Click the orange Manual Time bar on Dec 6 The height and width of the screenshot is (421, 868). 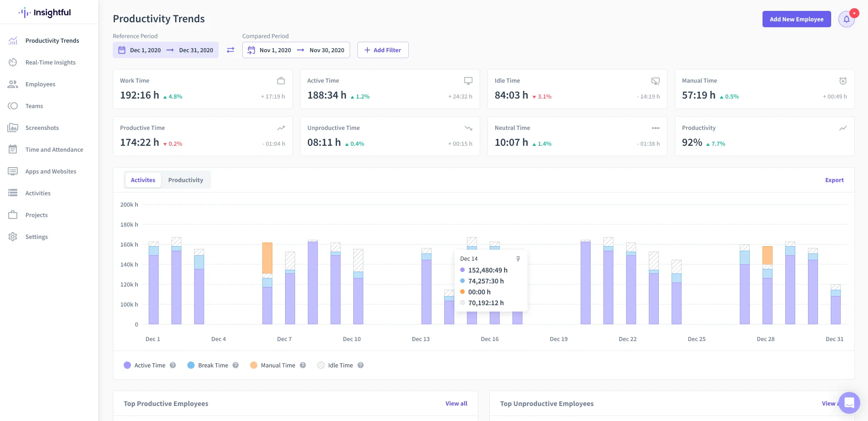(x=267, y=258)
